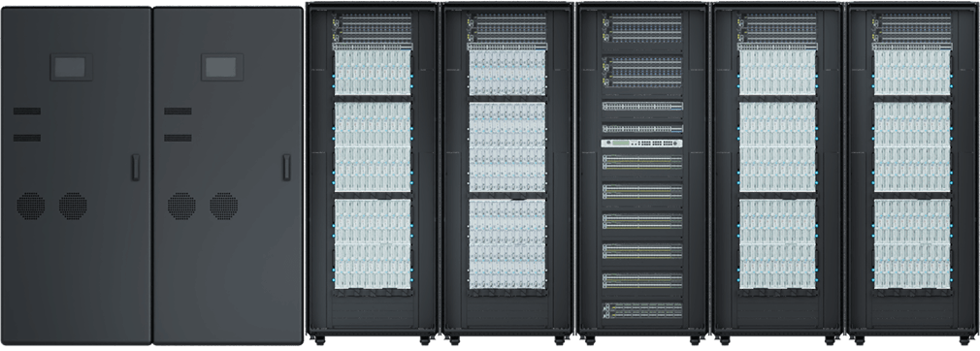Select the bottom server block in the first rack
980x351 pixels.
(373, 243)
